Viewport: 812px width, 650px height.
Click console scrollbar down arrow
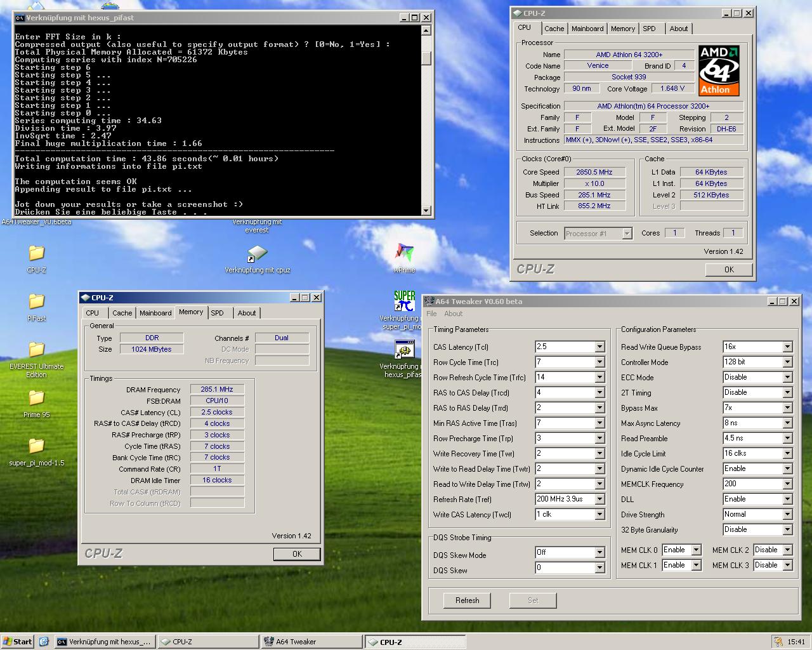click(426, 211)
